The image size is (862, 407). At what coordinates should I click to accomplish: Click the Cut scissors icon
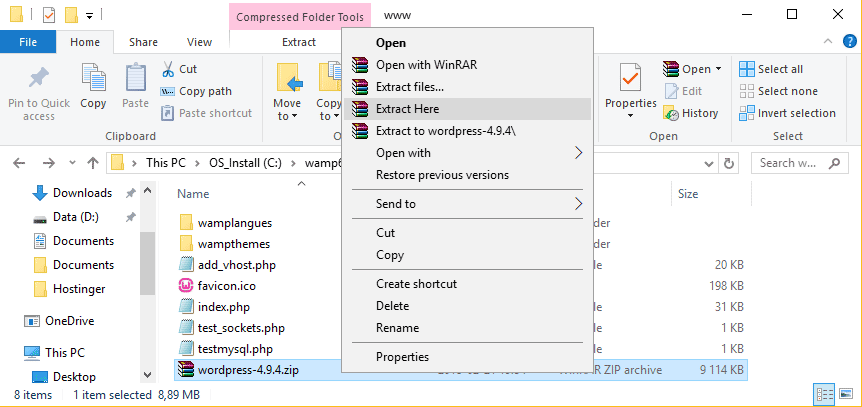tap(168, 69)
